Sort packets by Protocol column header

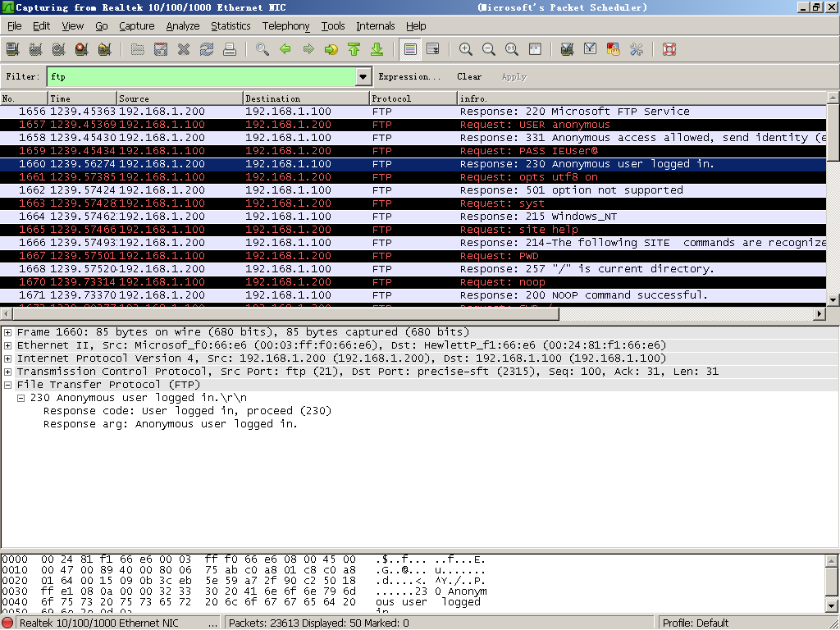(413, 98)
